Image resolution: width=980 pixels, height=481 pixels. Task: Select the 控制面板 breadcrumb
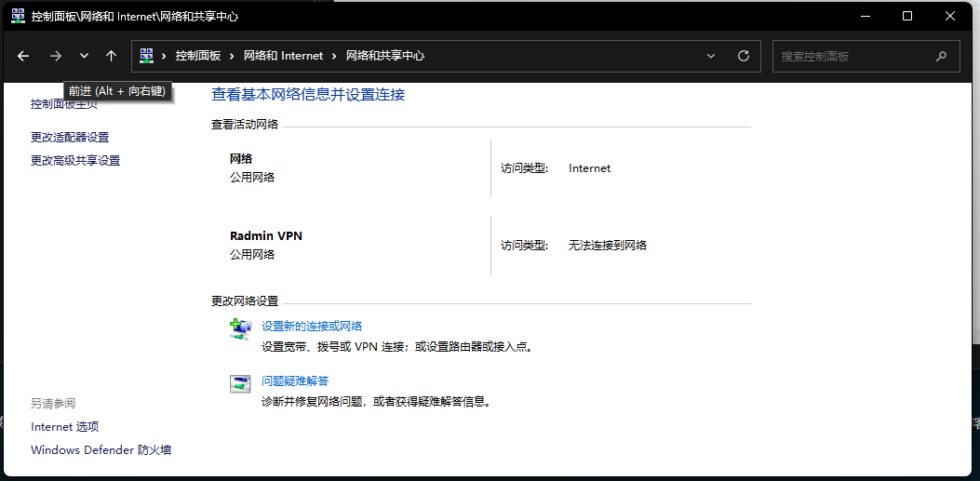(198, 56)
